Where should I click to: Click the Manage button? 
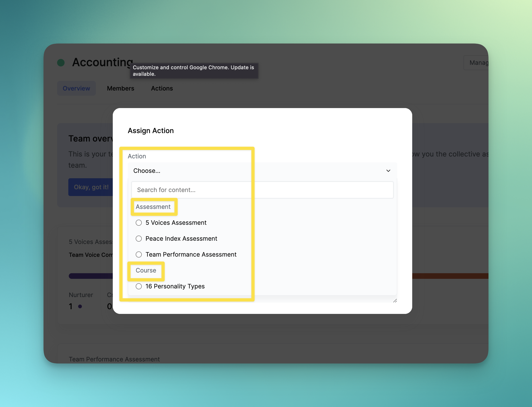[478, 62]
